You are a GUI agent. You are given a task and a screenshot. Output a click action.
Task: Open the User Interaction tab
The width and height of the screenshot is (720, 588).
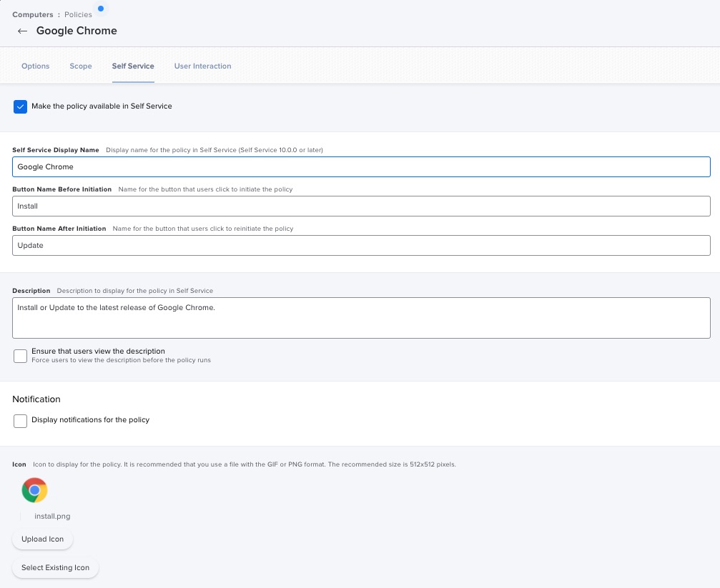click(x=202, y=66)
